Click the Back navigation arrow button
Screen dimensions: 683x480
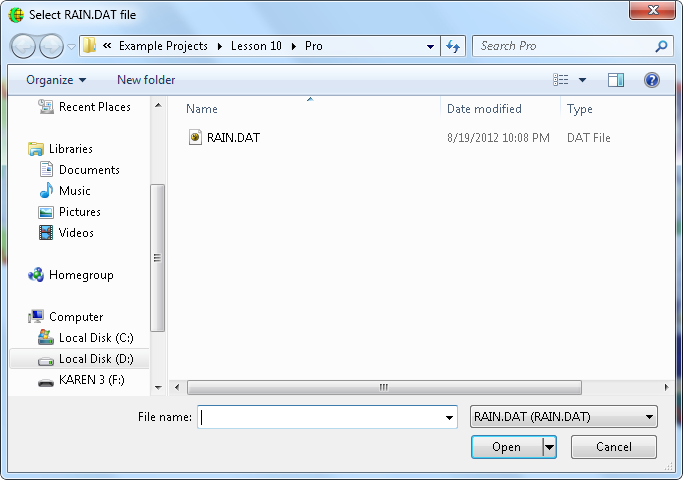pyautogui.click(x=24, y=46)
